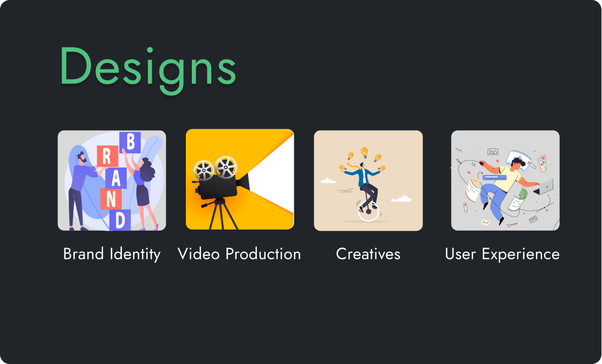602x364 pixels.
Task: Open the Video Production thumbnail image
Action: coord(240,179)
